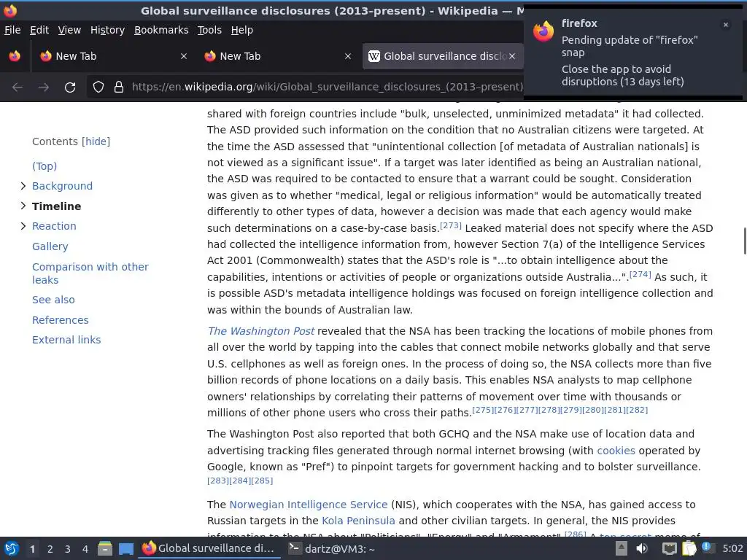Open the file manager taskbar icon
Viewport: 747px width, 560px height.
pos(105,548)
